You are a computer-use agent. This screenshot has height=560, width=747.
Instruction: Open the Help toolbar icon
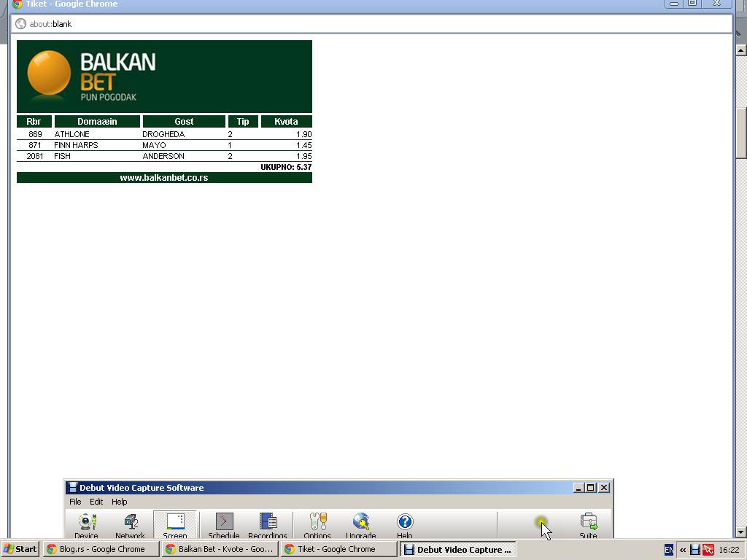405,524
